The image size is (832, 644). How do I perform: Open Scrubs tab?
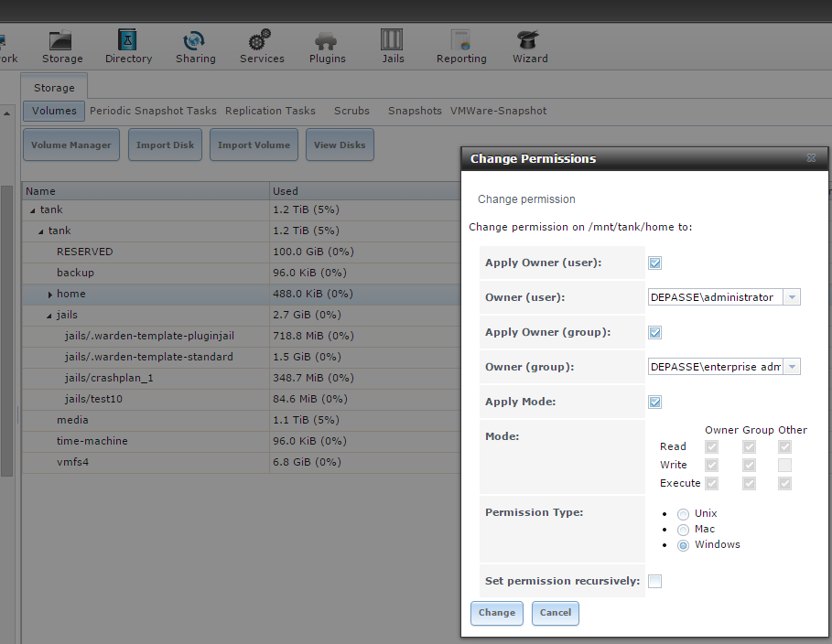coord(351,111)
